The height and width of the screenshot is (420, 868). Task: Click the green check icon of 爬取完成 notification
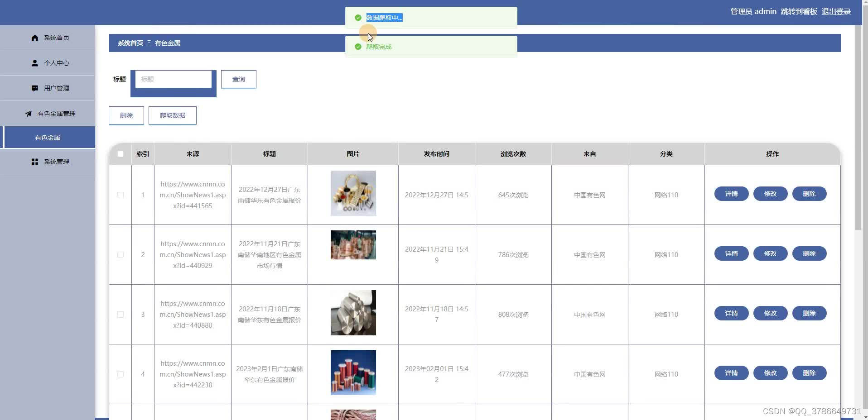point(358,47)
